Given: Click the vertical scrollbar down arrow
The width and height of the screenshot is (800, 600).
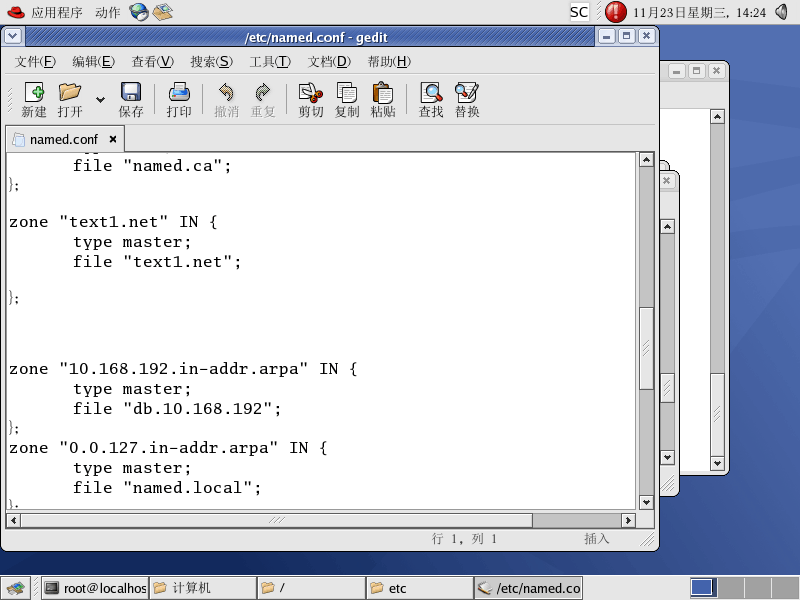Looking at the screenshot, I should pyautogui.click(x=646, y=502).
